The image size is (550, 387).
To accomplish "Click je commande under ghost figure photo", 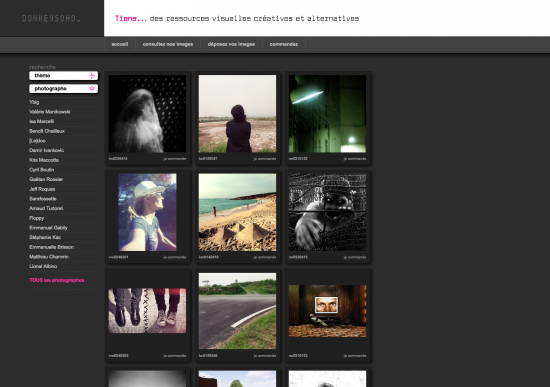I will point(175,159).
